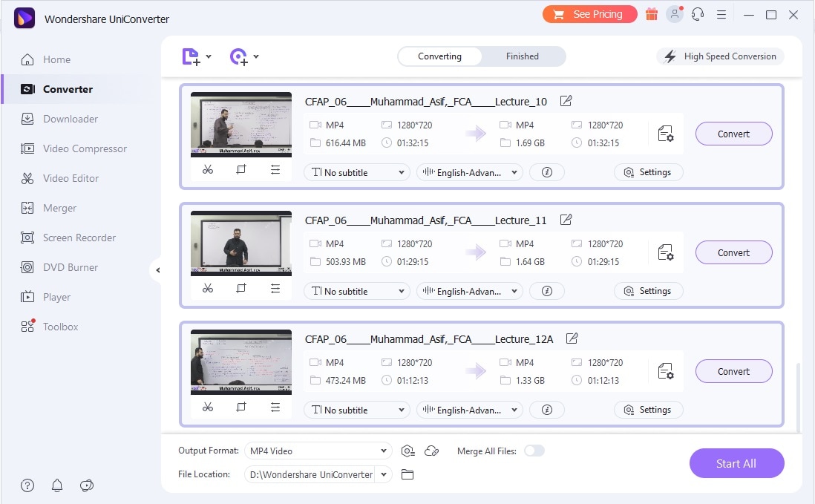
Task: Click info button for Lecture_10
Action: 547,172
